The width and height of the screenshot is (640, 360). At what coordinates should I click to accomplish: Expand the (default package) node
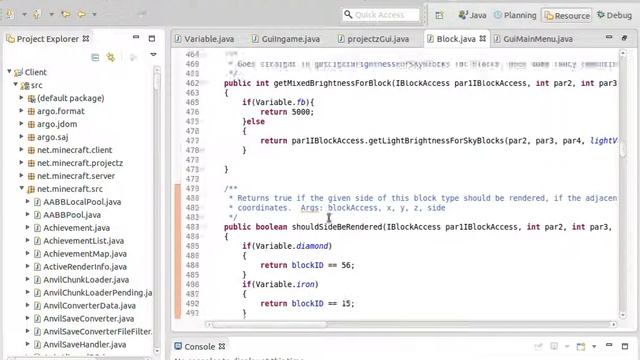click(22, 98)
